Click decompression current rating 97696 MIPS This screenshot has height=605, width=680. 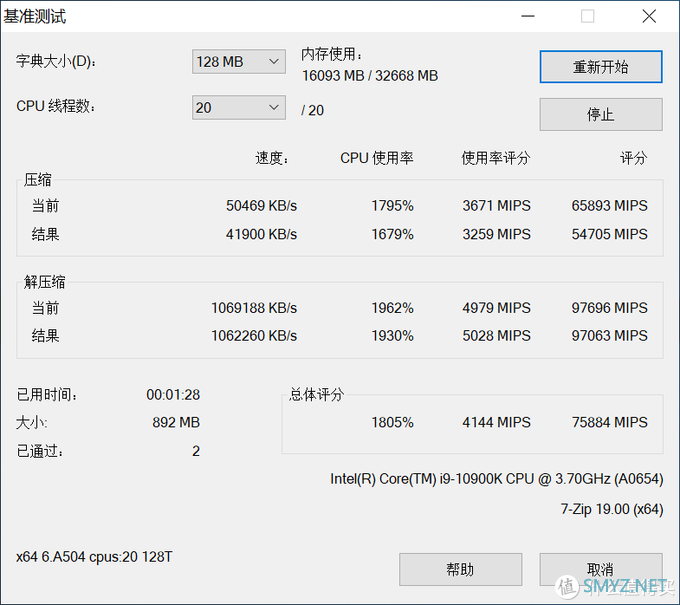(x=609, y=308)
